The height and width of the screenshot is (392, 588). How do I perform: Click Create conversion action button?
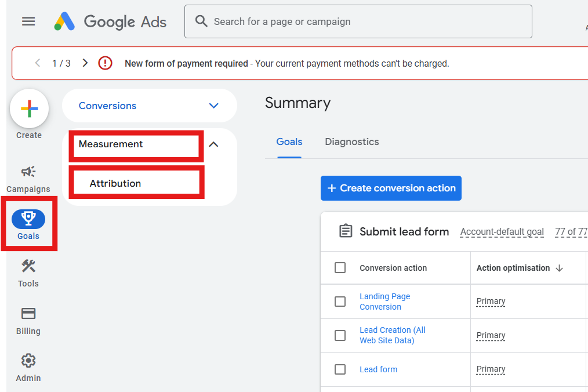click(391, 188)
